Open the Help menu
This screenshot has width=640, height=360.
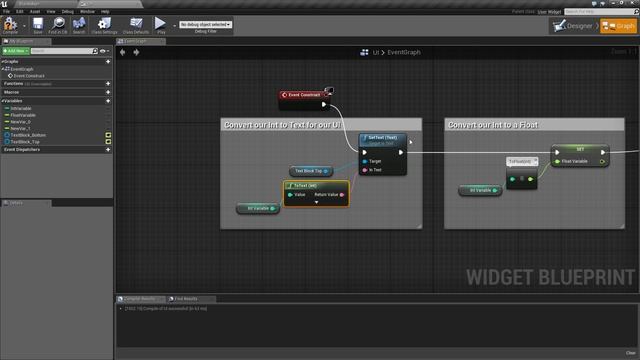pyautogui.click(x=105, y=12)
